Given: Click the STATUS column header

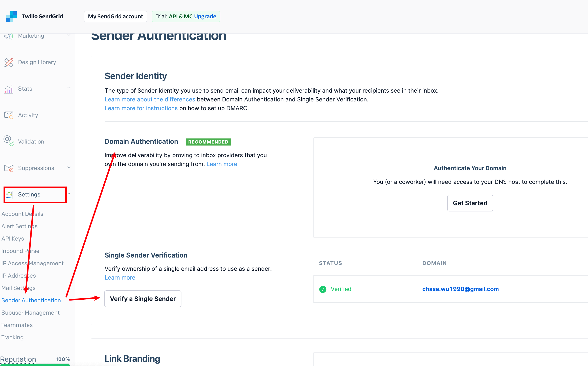Looking at the screenshot, I should [330, 263].
